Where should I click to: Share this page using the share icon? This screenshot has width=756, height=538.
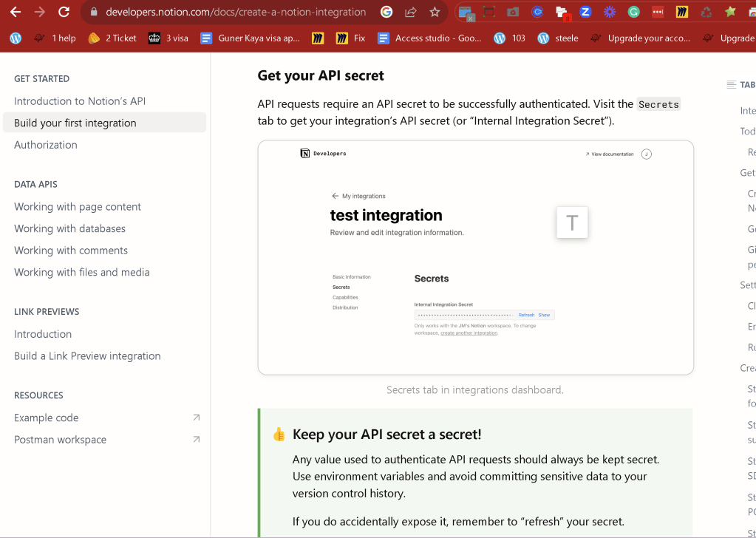[411, 12]
